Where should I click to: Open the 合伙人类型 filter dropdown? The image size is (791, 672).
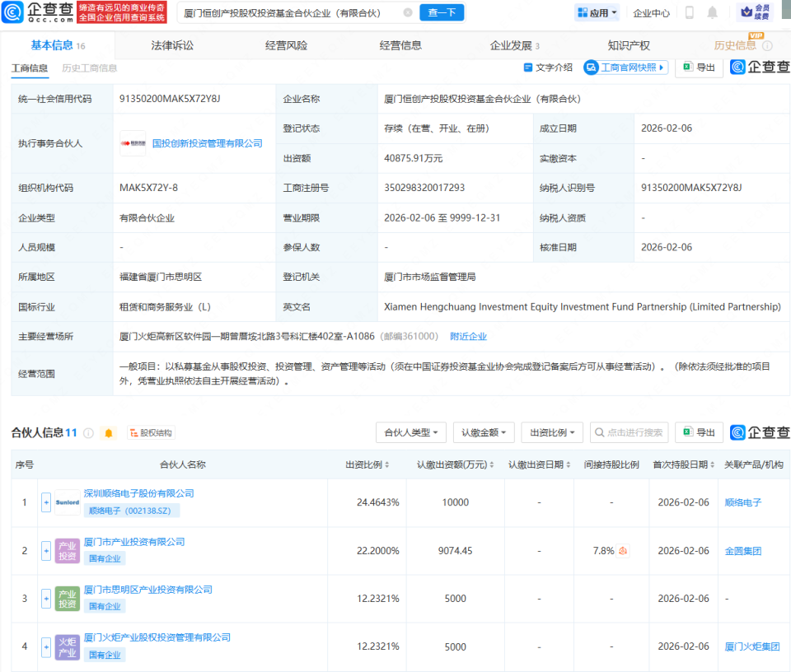410,432
